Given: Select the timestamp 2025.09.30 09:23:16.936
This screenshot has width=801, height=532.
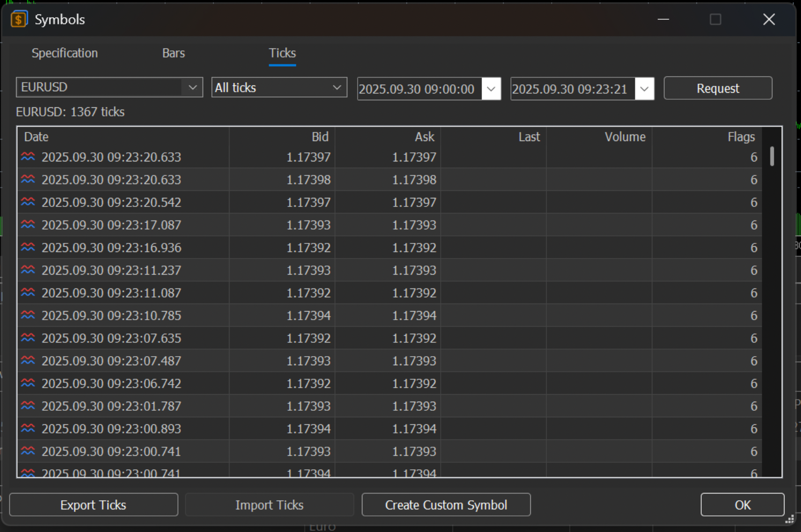Looking at the screenshot, I should click(112, 247).
